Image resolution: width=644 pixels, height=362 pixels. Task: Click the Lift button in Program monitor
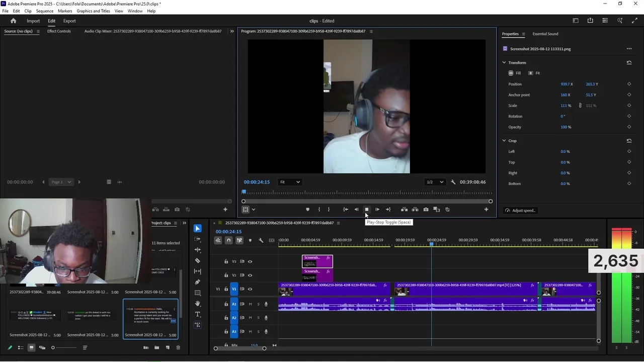(x=404, y=210)
